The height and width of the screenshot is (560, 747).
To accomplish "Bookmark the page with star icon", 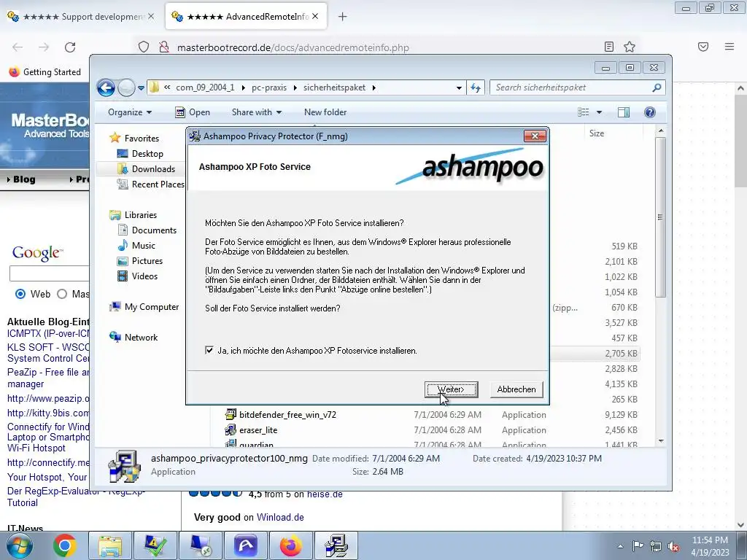I will click(630, 47).
